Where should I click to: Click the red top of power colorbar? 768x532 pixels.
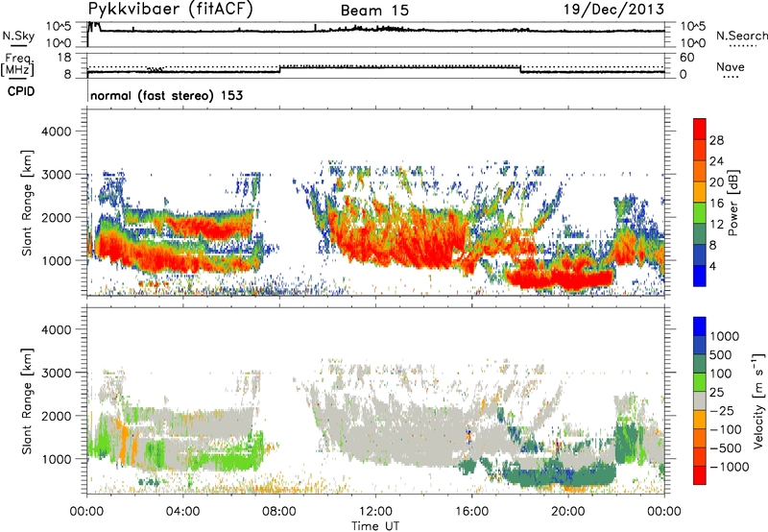[700, 129]
